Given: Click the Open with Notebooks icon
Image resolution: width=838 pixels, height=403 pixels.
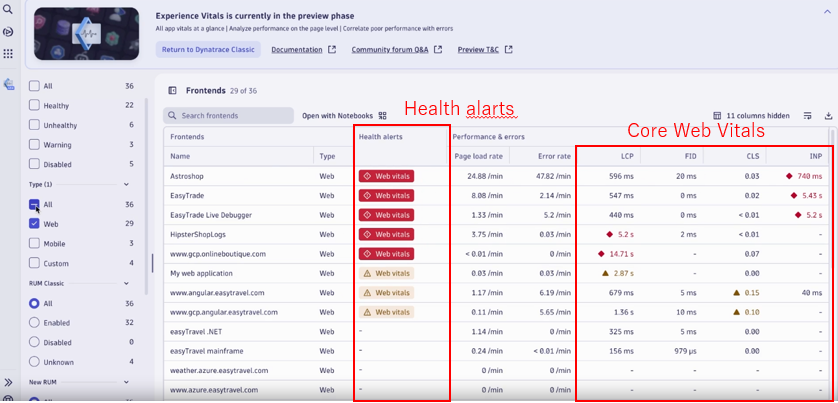Looking at the screenshot, I should point(382,116).
